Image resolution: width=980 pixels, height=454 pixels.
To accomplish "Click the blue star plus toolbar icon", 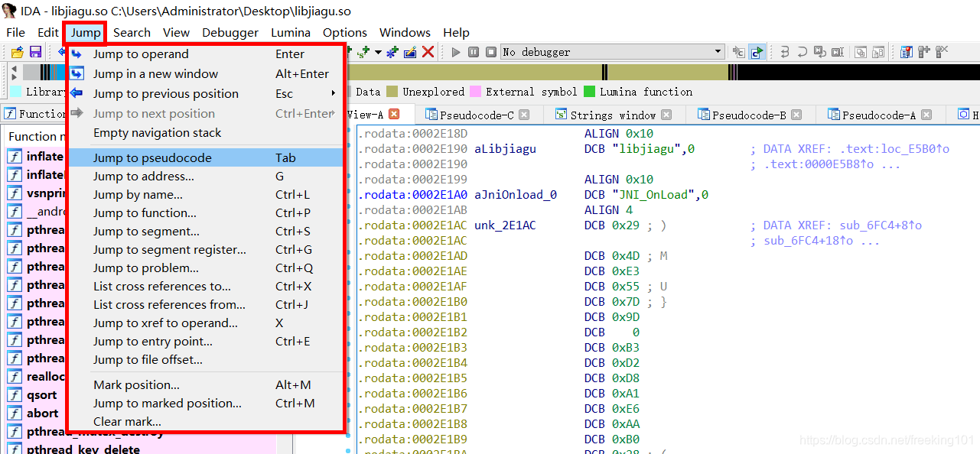I will pos(392,52).
